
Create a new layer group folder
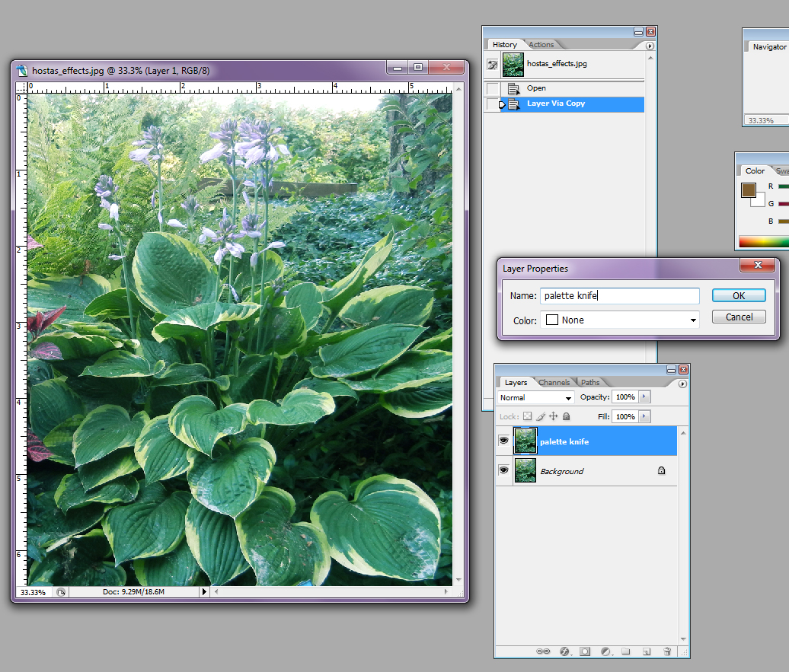pos(627,651)
